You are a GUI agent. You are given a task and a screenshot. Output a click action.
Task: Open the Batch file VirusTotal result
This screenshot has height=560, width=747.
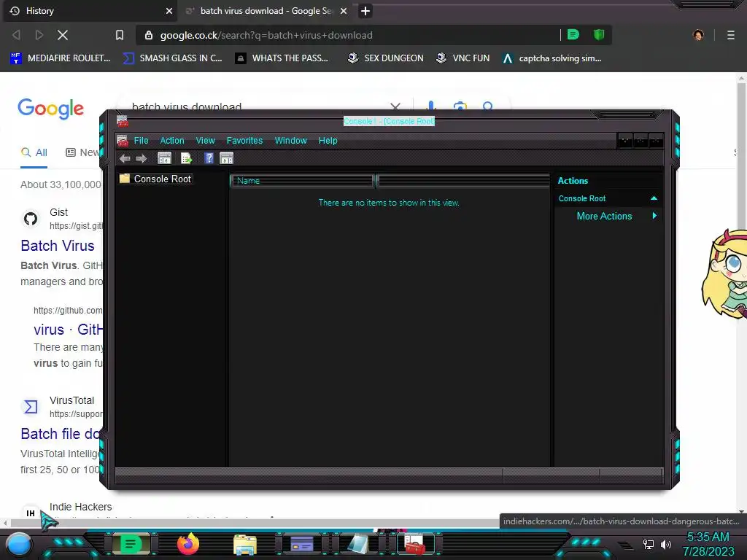click(61, 434)
